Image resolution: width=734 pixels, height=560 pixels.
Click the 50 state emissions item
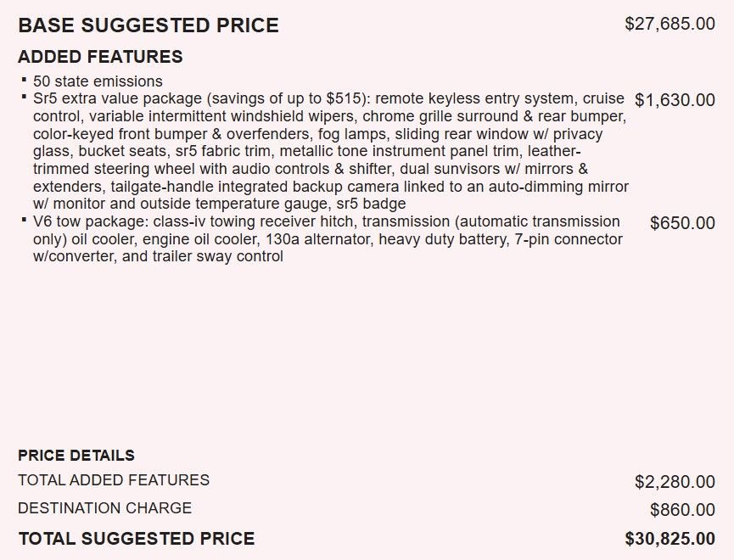(98, 81)
